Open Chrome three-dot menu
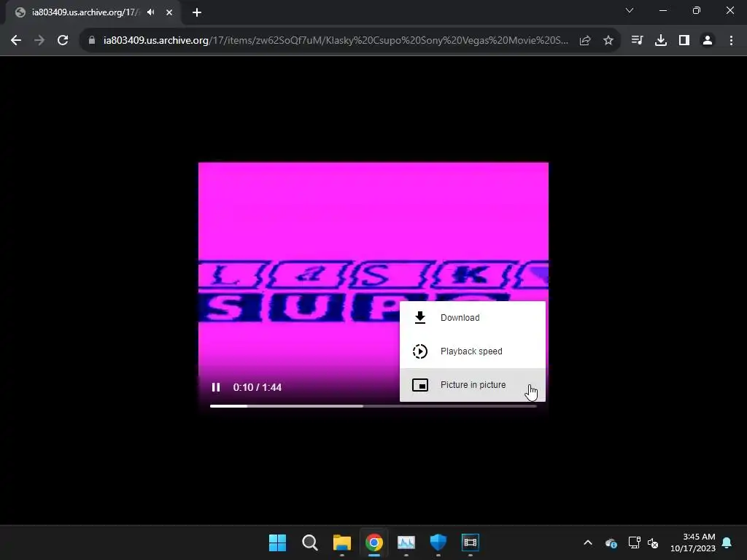The image size is (747, 560). point(731,41)
